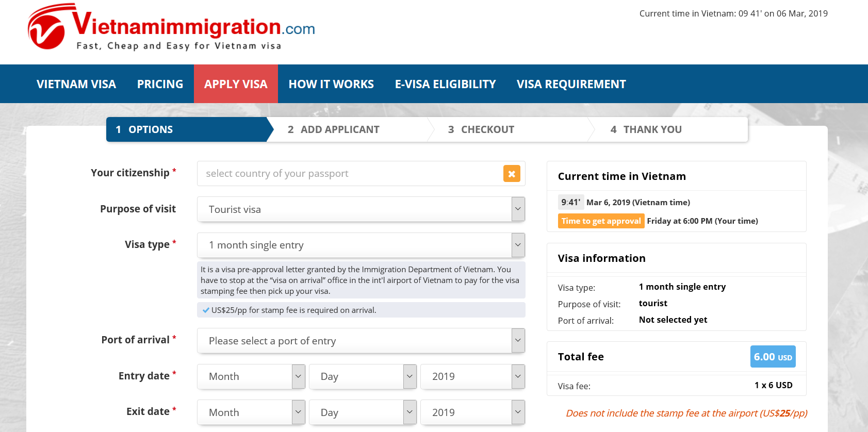Click the orange Time to get approval badge
The image size is (868, 432).
click(601, 221)
